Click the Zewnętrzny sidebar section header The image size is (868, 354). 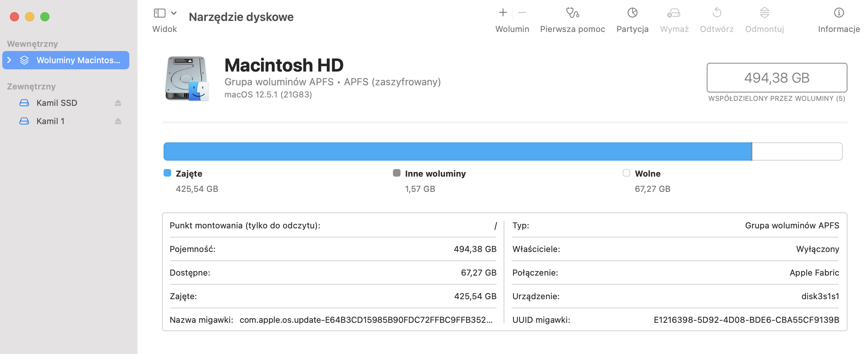(x=31, y=86)
